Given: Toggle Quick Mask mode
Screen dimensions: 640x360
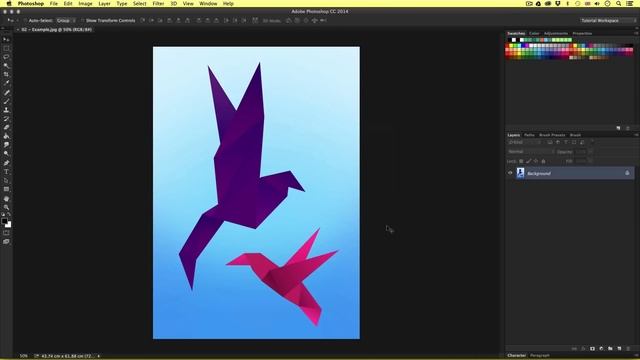Looking at the screenshot, I should (6, 233).
